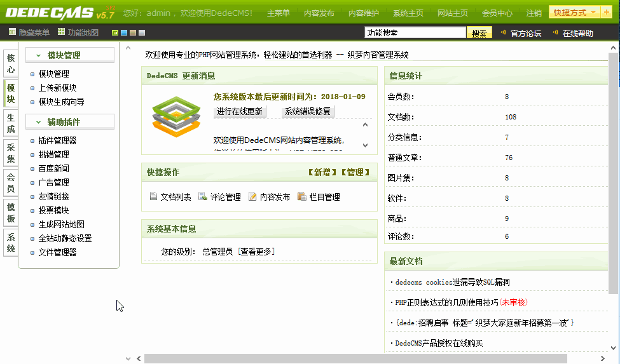Click the main page vertical scrollbar
The width and height of the screenshot is (620, 364).
[x=613, y=173]
